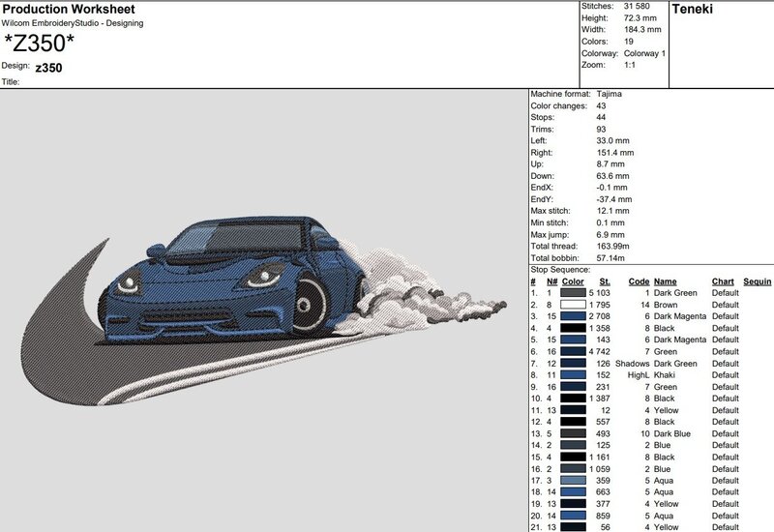The image size is (774, 532).
Task: Click the light blue Aqua swatch in row 17
Action: tap(574, 480)
